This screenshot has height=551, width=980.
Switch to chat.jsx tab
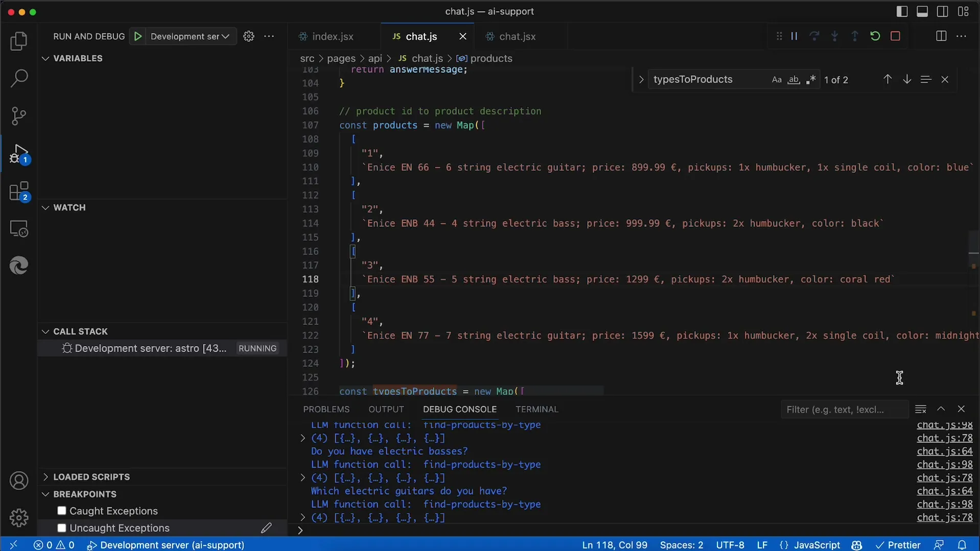click(517, 36)
